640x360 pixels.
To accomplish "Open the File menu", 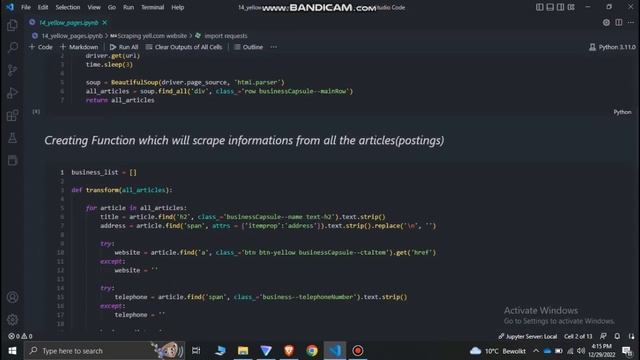I will pyautogui.click(x=26, y=7).
